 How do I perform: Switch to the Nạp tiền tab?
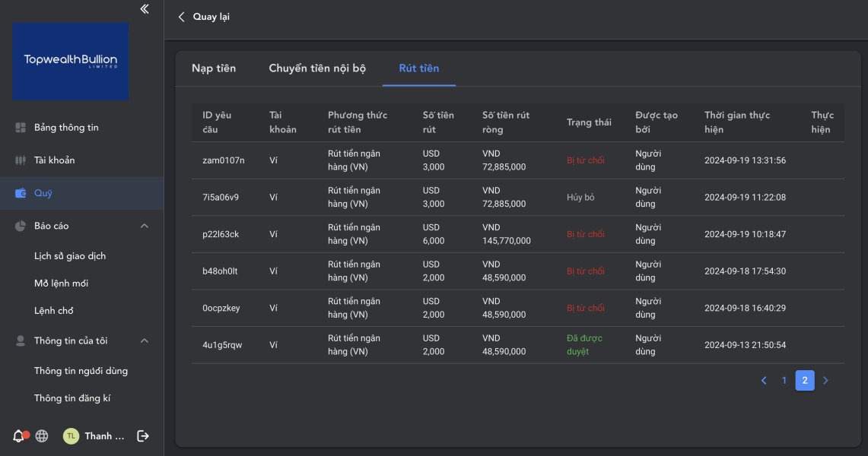[x=214, y=68]
